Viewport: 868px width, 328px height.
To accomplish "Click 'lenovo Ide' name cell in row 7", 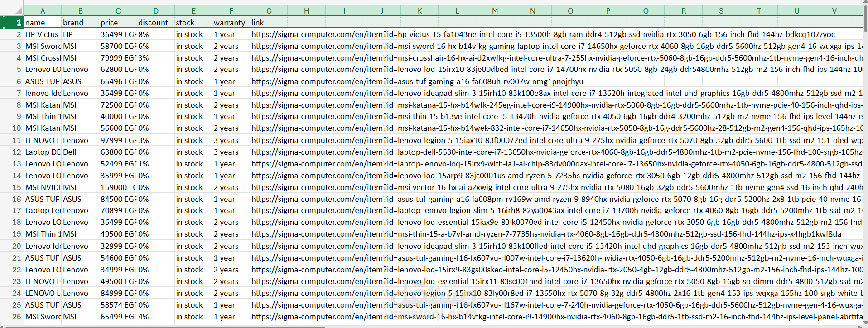I will point(43,93).
